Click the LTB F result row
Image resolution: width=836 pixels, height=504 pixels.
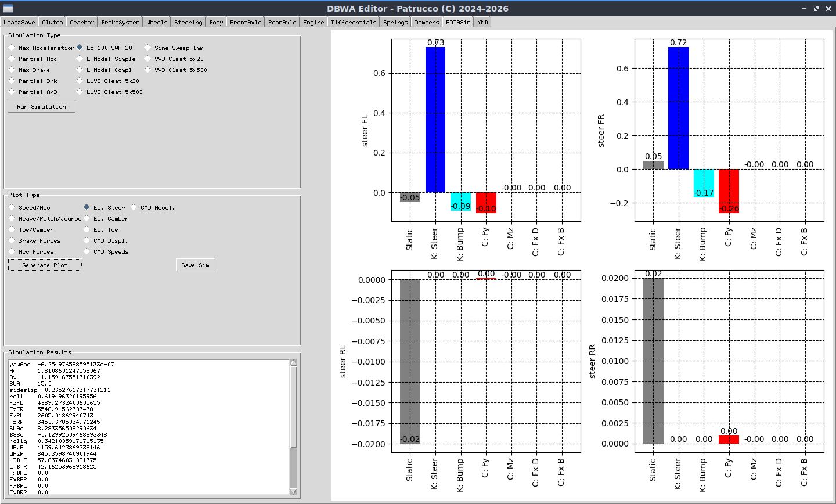(53, 460)
